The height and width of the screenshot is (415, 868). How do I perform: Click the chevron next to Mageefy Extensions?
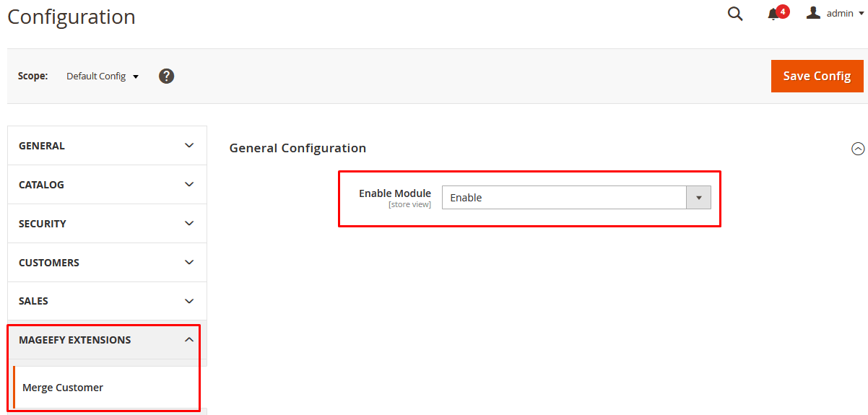189,340
